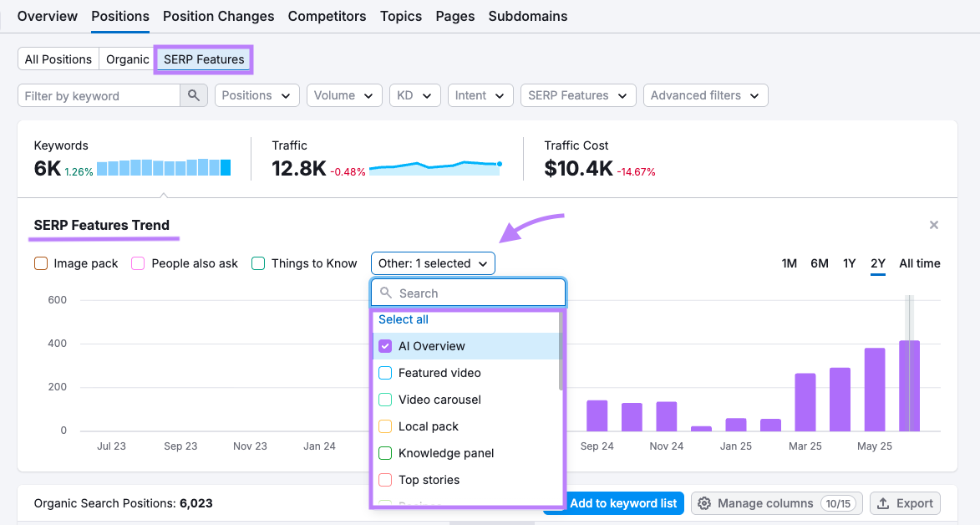The height and width of the screenshot is (525, 980).
Task: Open the Intent filter dropdown
Action: tap(480, 95)
